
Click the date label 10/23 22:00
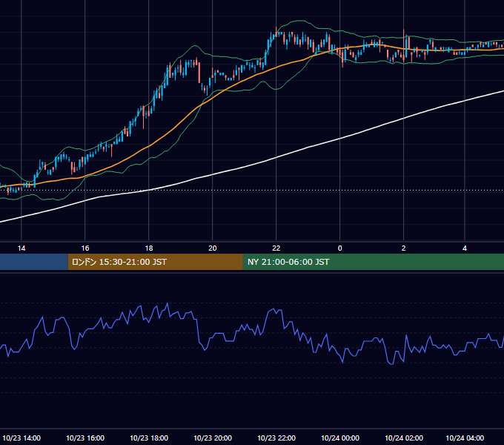click(x=276, y=438)
